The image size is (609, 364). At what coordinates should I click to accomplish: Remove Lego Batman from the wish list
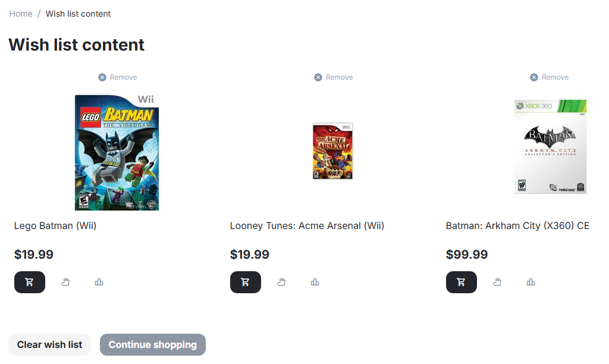118,77
